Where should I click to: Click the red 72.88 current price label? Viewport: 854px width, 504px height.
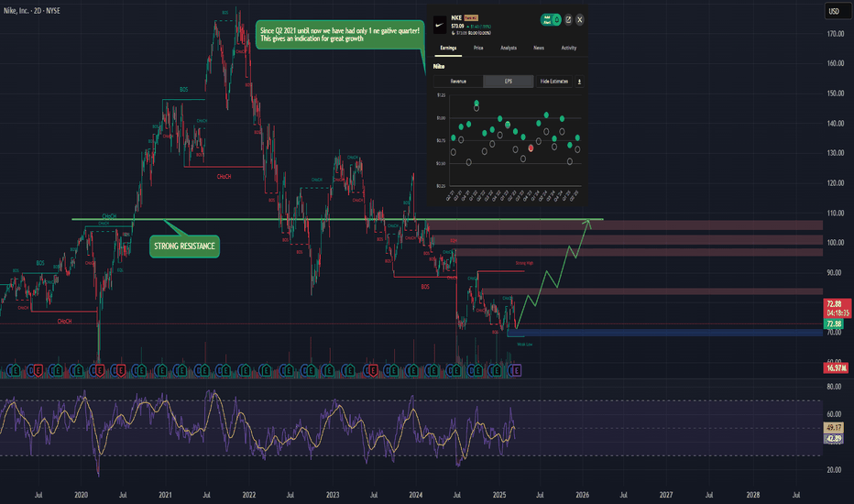836,309
